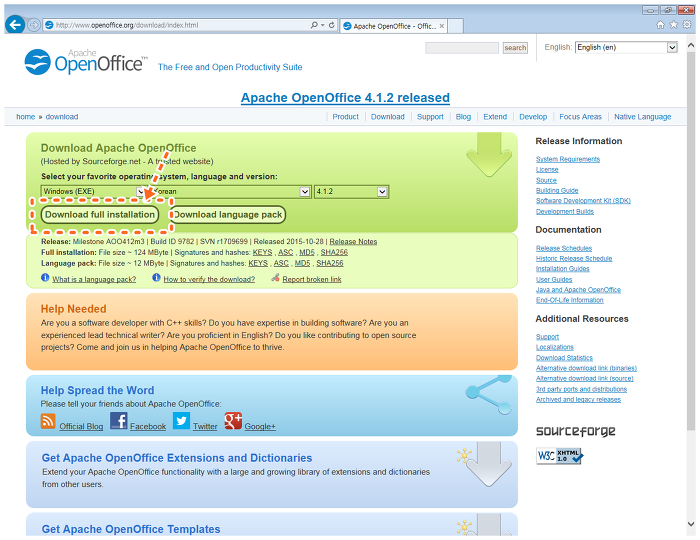Open Download Statistics link
The width and height of the screenshot is (700, 540).
coord(564,358)
